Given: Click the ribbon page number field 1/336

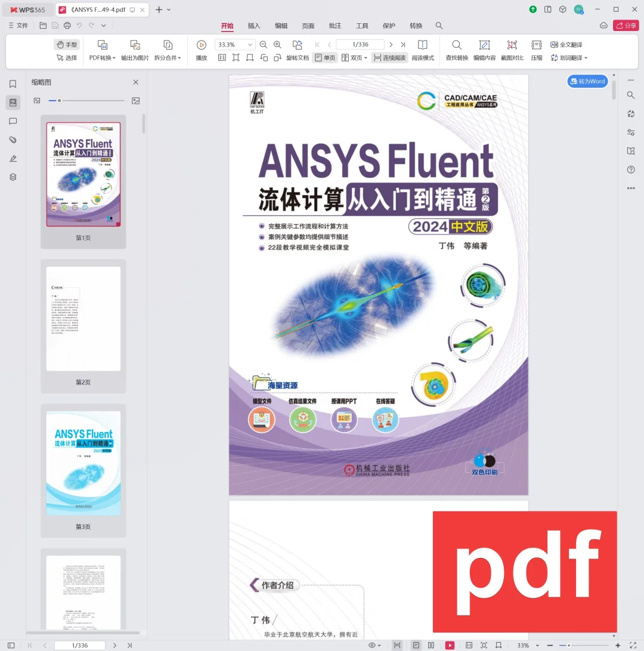Looking at the screenshot, I should pos(360,45).
